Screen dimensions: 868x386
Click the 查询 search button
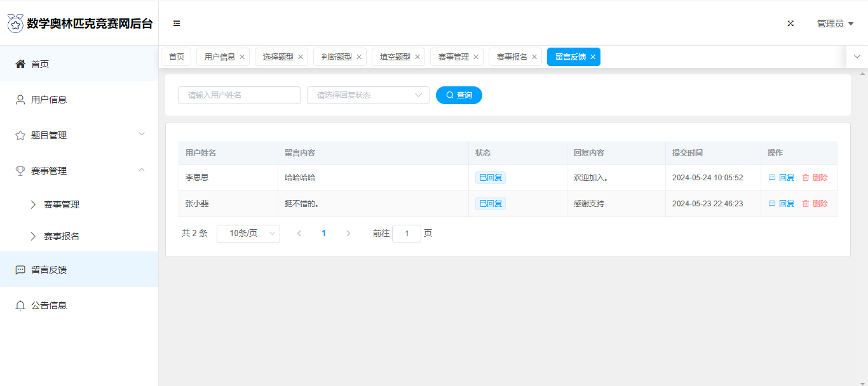click(x=459, y=95)
